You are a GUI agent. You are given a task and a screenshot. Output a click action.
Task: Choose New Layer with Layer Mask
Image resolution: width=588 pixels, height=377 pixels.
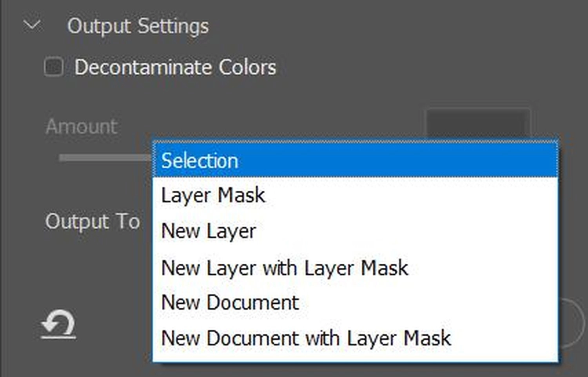[355, 268]
